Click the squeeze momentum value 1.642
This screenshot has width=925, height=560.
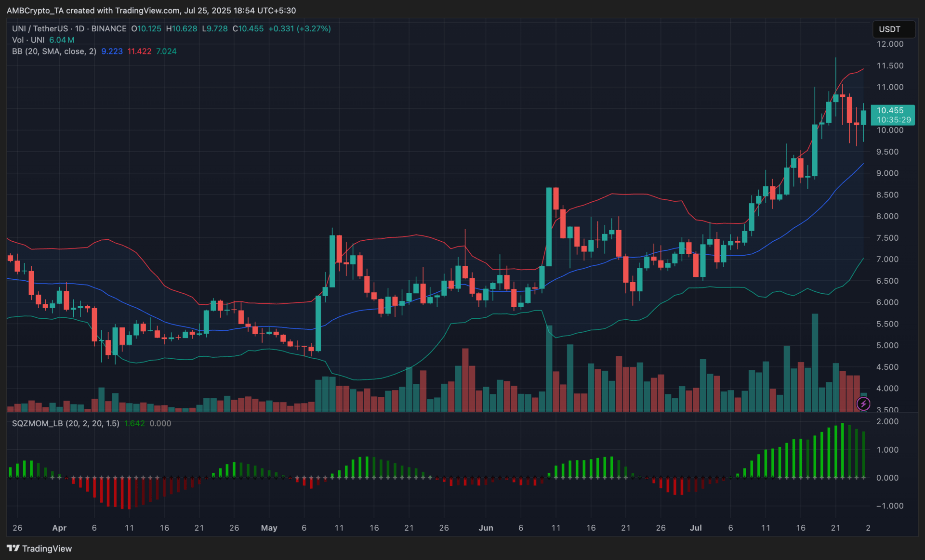click(x=134, y=423)
